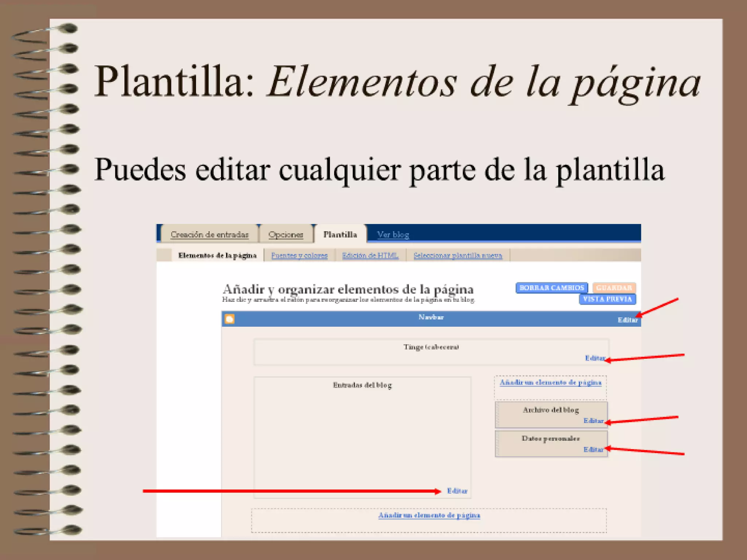Screen dimensions: 747x560
Task: Open Edición de HTML subtab
Action: 370,256
